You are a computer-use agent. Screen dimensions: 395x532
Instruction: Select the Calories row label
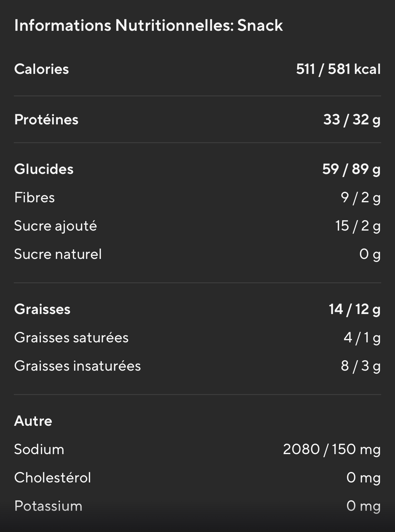tap(42, 69)
